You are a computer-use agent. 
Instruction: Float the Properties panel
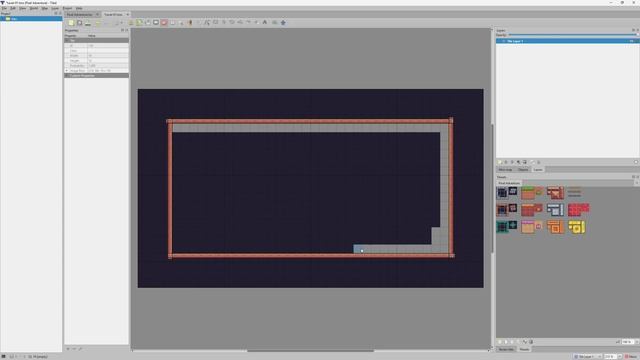coord(122,30)
